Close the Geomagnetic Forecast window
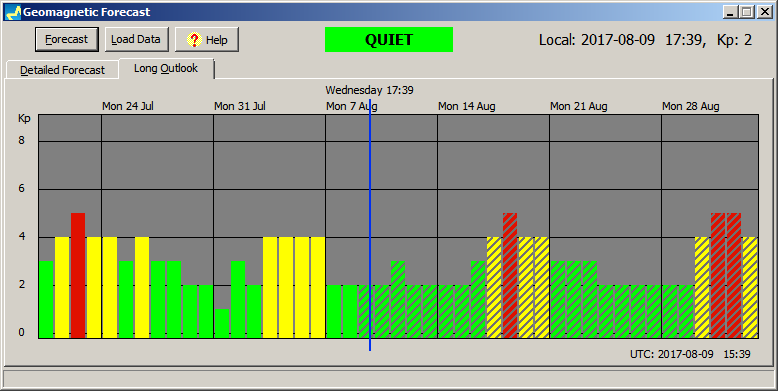 point(764,12)
